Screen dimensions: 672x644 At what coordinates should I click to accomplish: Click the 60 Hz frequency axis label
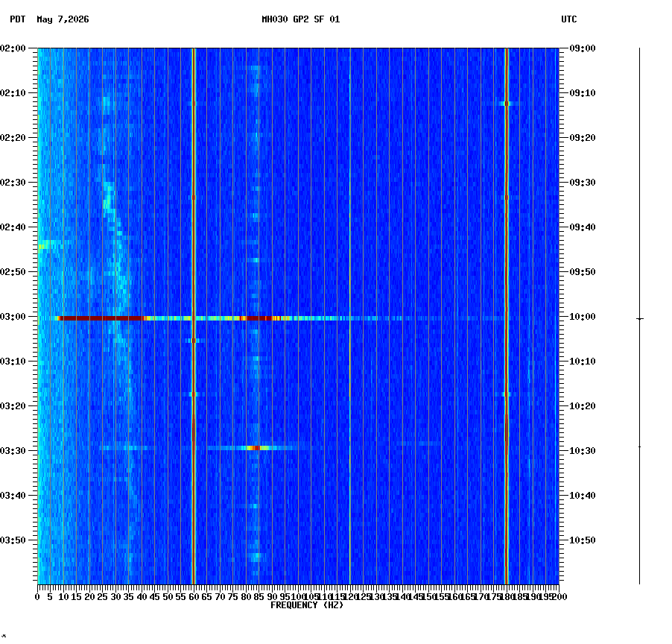pos(194,597)
